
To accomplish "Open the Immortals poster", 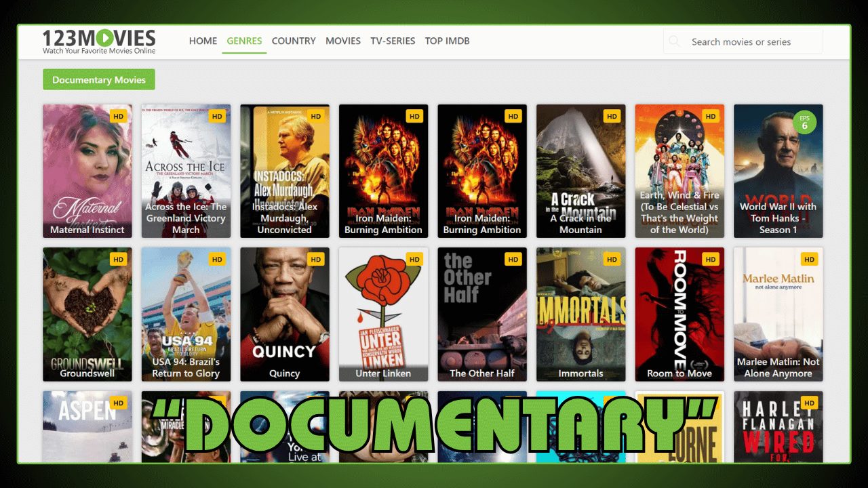I will (581, 314).
